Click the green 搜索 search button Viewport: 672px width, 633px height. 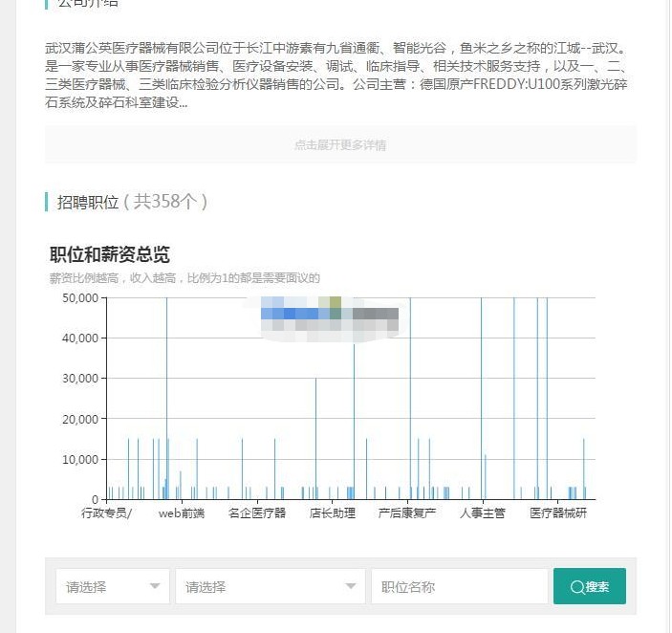coord(590,586)
